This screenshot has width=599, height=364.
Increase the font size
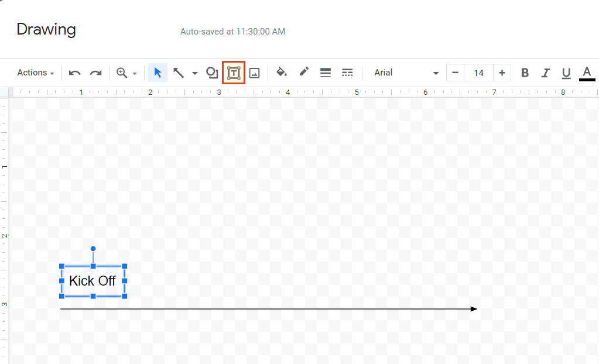click(x=502, y=73)
